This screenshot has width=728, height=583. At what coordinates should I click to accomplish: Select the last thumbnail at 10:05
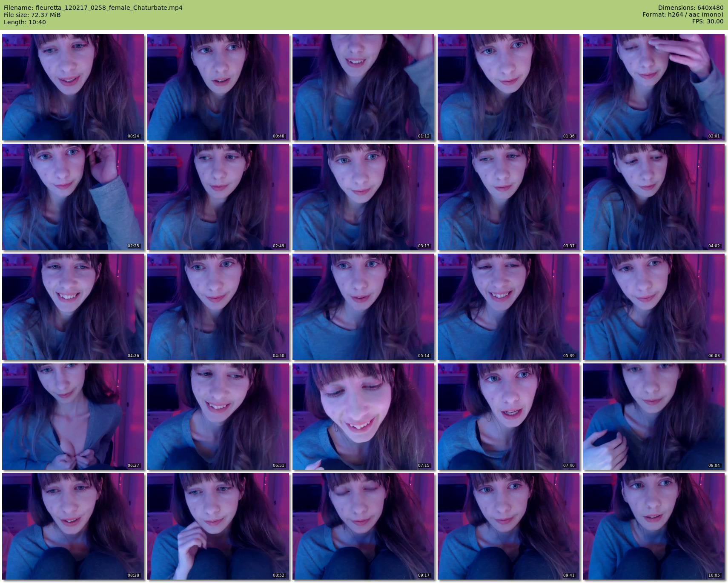(x=654, y=526)
